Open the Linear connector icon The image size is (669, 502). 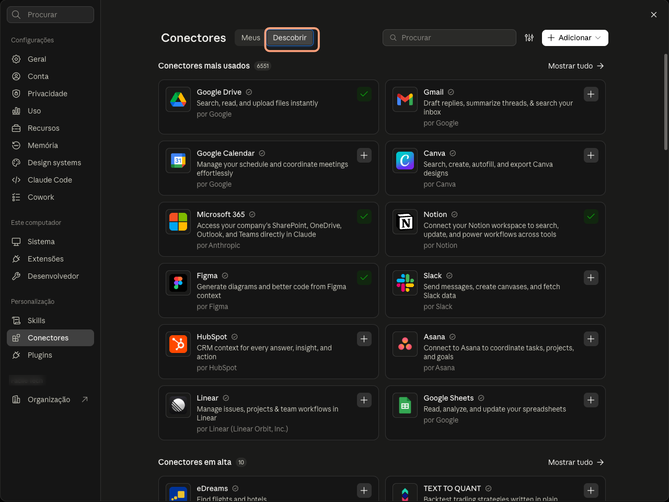click(178, 405)
